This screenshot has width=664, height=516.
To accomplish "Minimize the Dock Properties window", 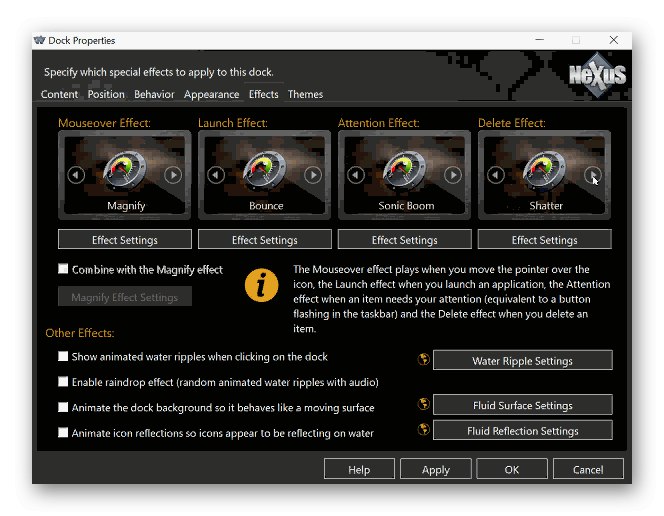I will 540,40.
